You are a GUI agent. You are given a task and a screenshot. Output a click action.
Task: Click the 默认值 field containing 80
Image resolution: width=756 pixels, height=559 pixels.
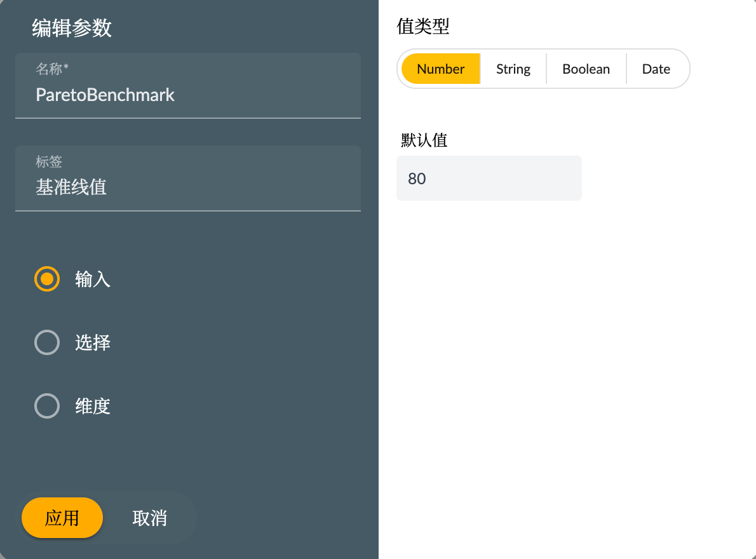tap(489, 178)
